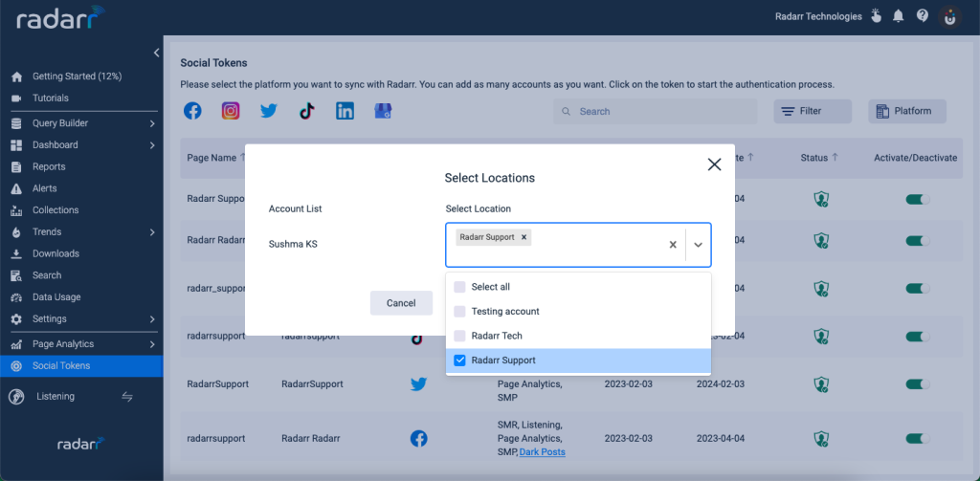Clear all selected locations

pos(673,245)
